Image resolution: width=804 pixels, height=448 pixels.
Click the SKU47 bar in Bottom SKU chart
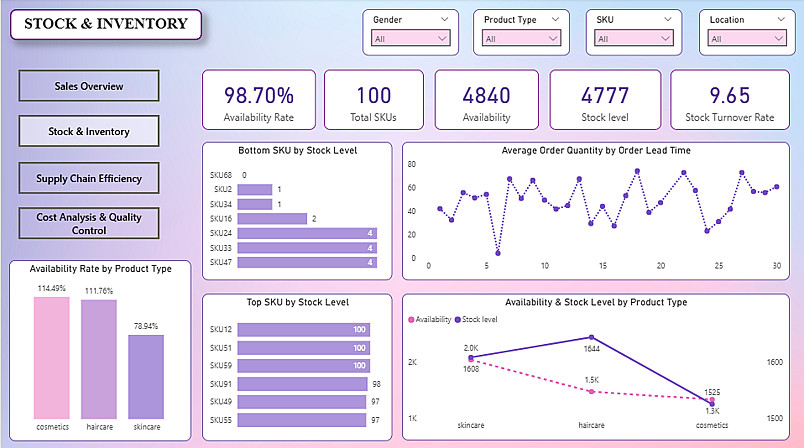pos(307,262)
